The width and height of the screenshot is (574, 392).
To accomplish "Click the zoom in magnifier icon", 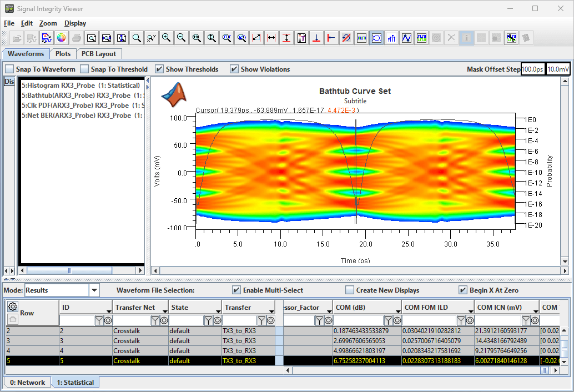I will [166, 38].
